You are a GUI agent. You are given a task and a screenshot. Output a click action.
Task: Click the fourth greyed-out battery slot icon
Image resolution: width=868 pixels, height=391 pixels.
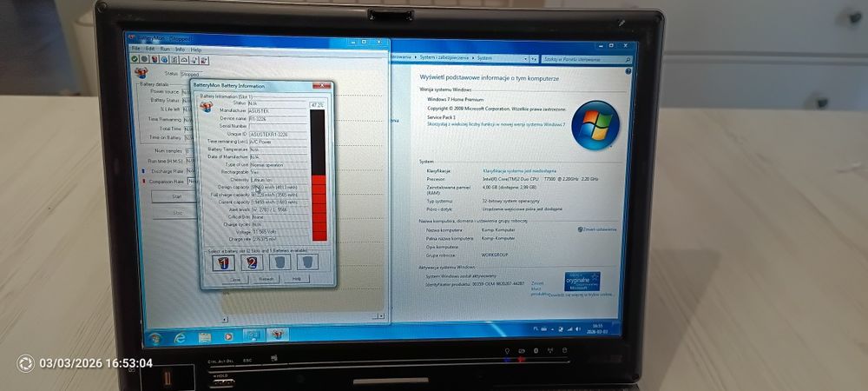pos(307,262)
